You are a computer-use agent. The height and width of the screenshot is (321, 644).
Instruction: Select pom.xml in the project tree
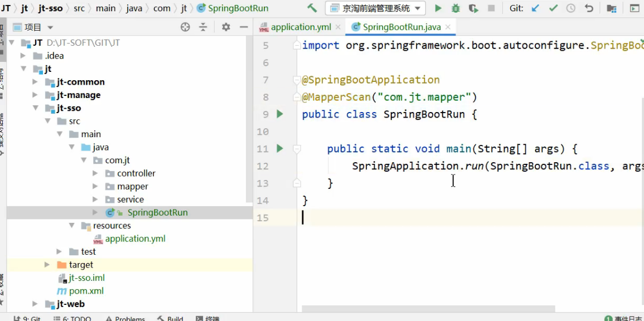click(x=86, y=291)
